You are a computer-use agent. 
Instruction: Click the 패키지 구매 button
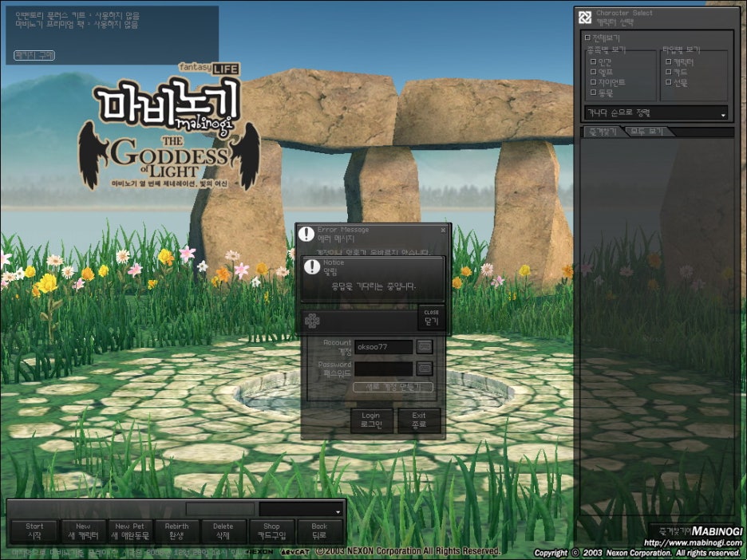pyautogui.click(x=34, y=55)
